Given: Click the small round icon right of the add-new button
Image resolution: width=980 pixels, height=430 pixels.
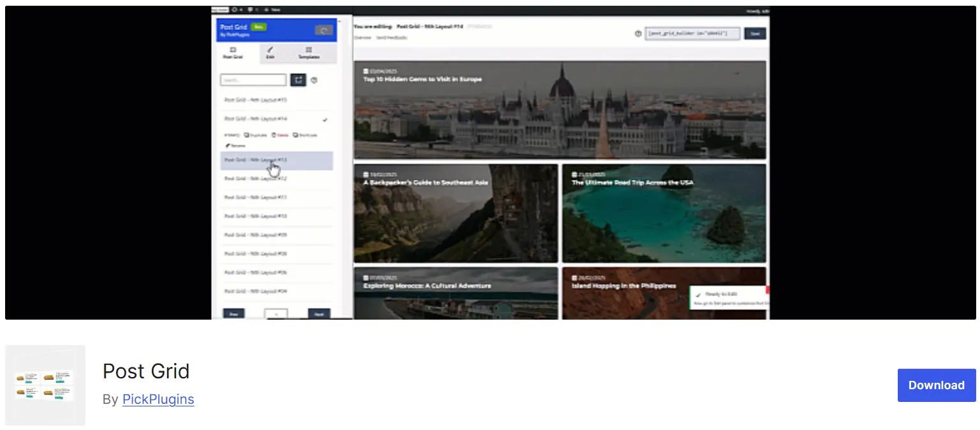Looking at the screenshot, I should (x=314, y=80).
